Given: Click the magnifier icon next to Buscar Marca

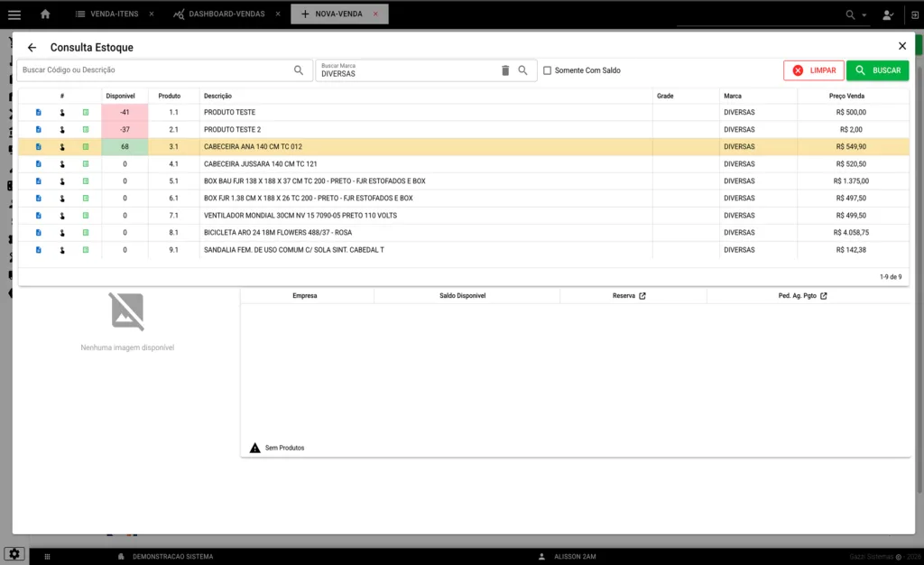Looking at the screenshot, I should 524,69.
